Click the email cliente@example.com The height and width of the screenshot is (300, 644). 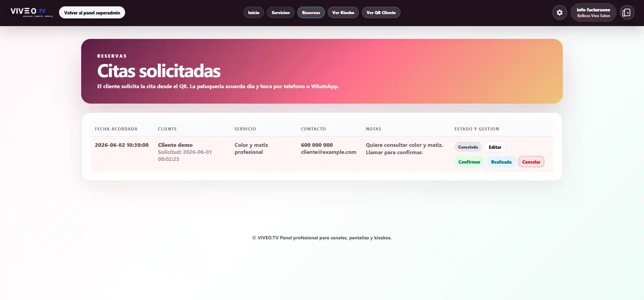[328, 152]
